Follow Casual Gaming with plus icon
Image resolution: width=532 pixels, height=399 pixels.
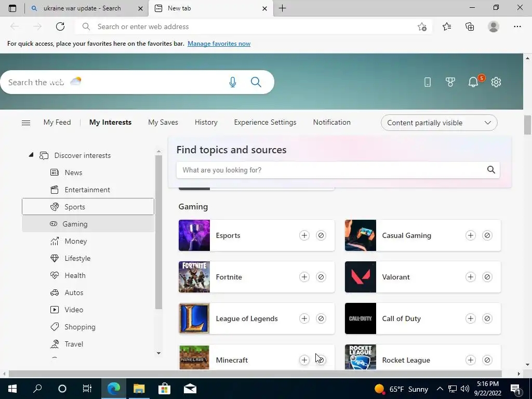coord(471,235)
